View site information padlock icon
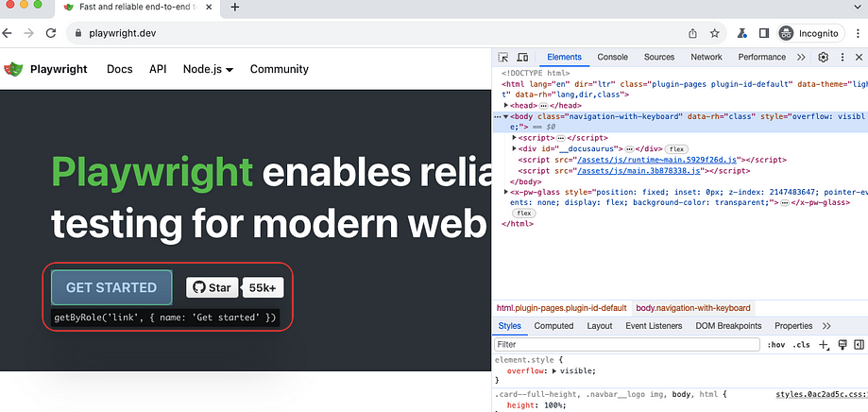 point(78,33)
